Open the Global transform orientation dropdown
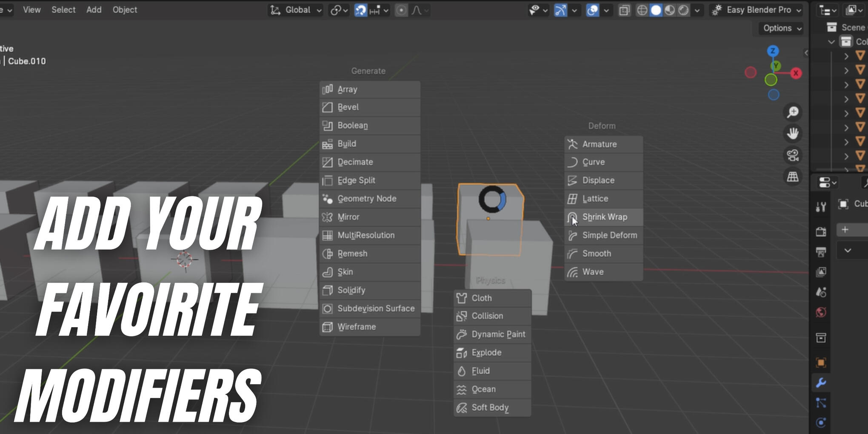868x434 pixels. click(x=296, y=10)
